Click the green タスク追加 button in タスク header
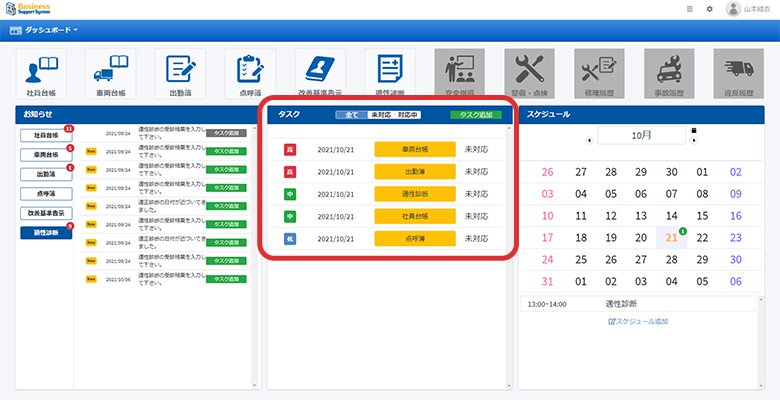 click(x=477, y=115)
